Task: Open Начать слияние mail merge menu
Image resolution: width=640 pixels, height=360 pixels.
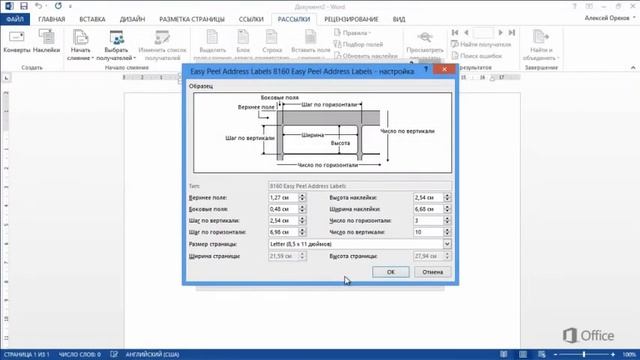Action: [80, 45]
